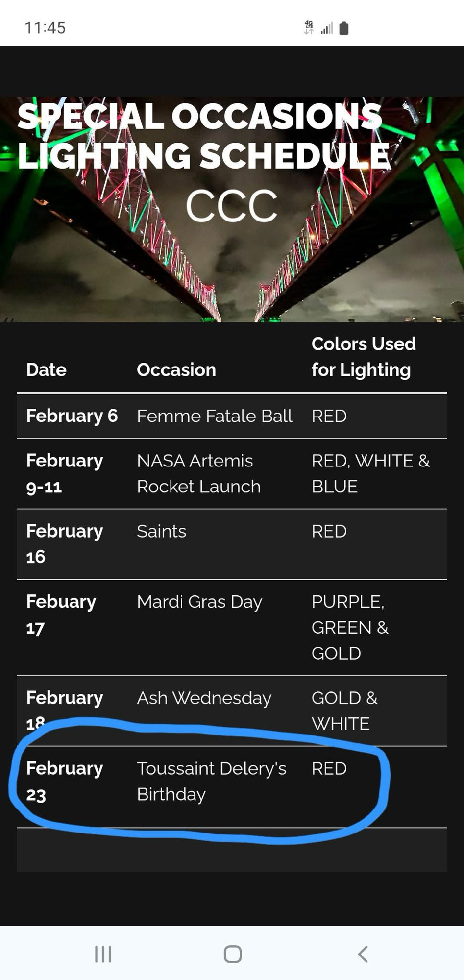This screenshot has height=980, width=464.
Task: Tap the battery status icon
Action: pyautogui.click(x=344, y=28)
